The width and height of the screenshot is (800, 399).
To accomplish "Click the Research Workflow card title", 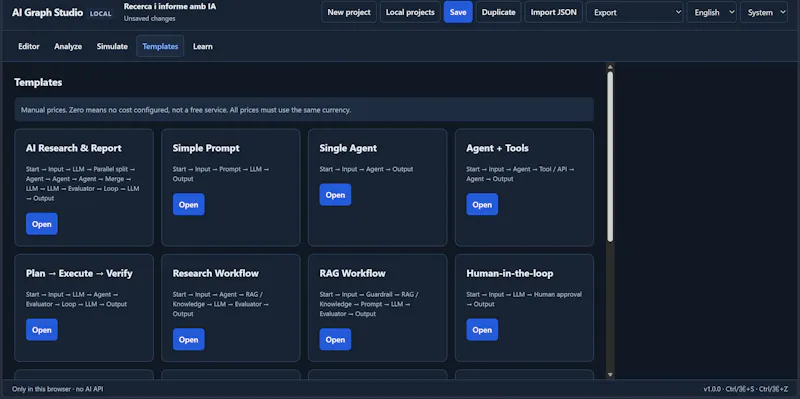I will tap(216, 273).
